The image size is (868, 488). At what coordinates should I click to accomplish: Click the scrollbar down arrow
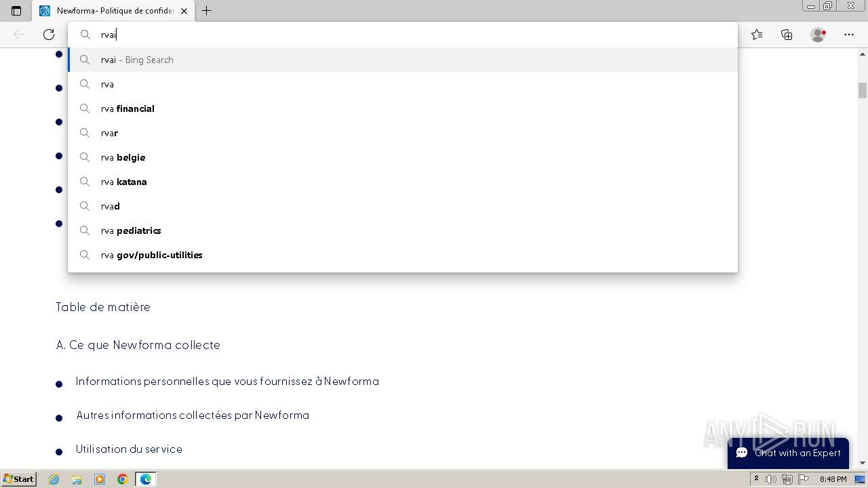point(863,463)
